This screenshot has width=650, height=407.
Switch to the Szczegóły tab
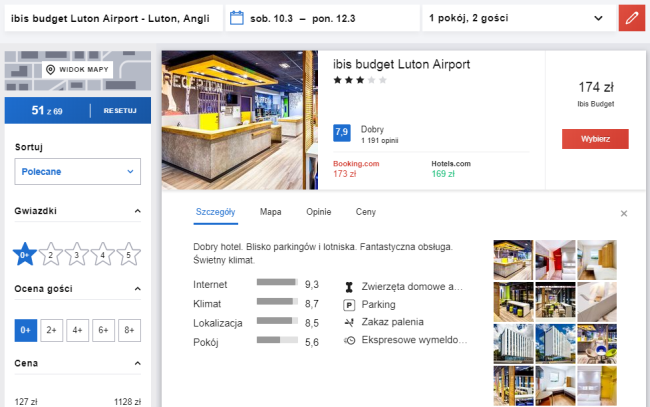point(216,212)
